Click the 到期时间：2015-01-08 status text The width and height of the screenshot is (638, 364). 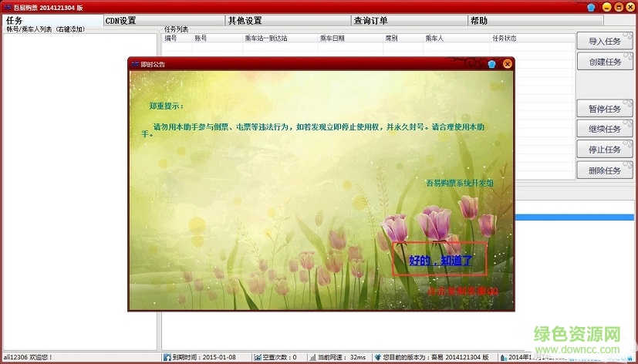click(204, 357)
